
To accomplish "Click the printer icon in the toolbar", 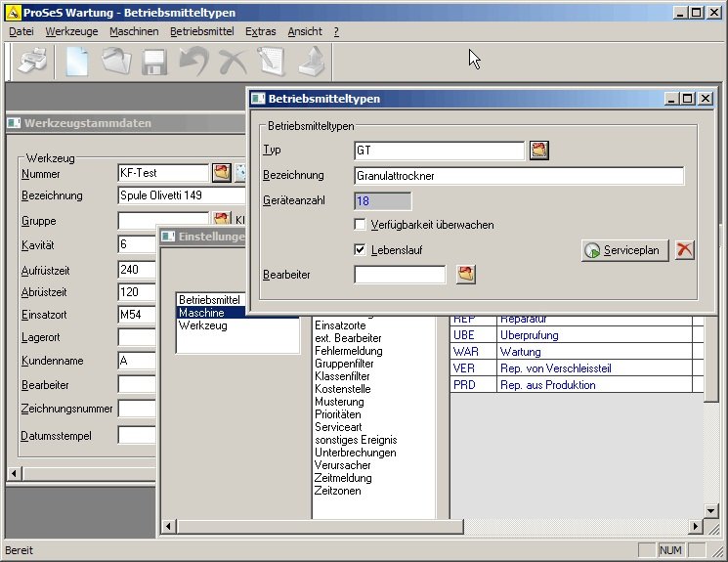I will pyautogui.click(x=29, y=62).
